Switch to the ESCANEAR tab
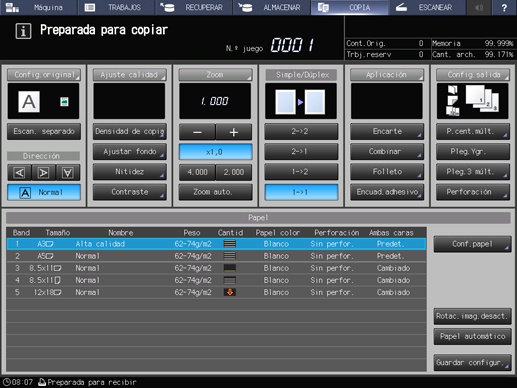Viewport: 517px width, 388px height. coord(427,7)
